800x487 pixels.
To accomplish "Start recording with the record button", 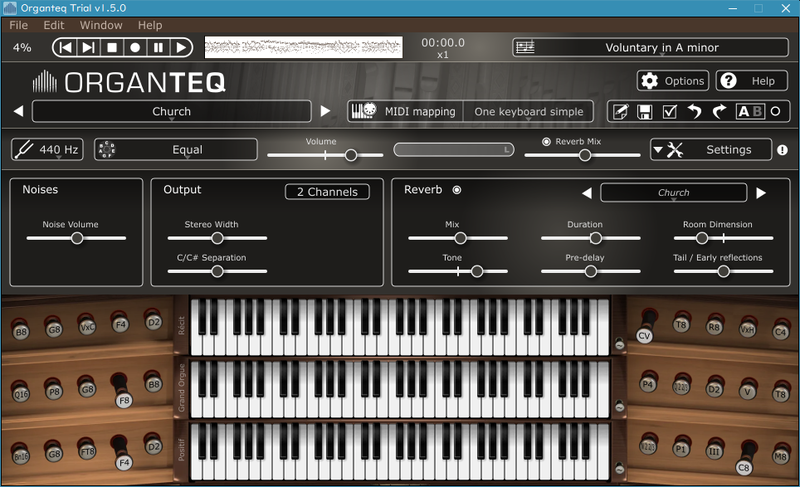I will [x=135, y=47].
